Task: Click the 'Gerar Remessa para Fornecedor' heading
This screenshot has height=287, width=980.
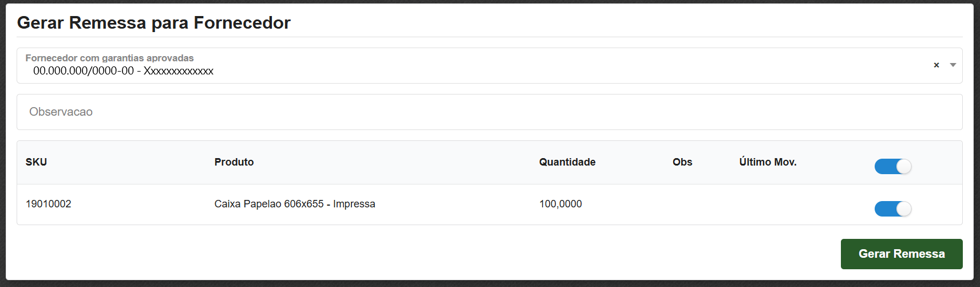Action: pos(153,23)
